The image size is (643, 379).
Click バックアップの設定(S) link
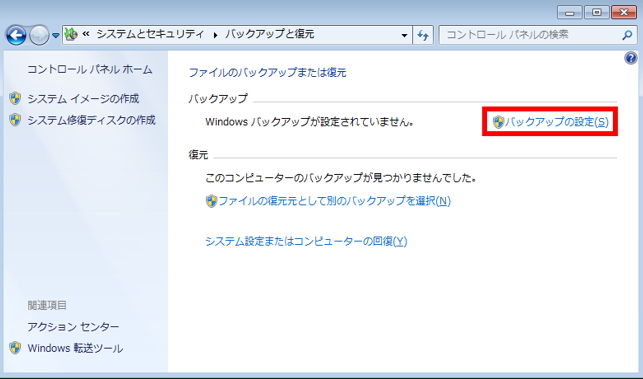coord(556,122)
